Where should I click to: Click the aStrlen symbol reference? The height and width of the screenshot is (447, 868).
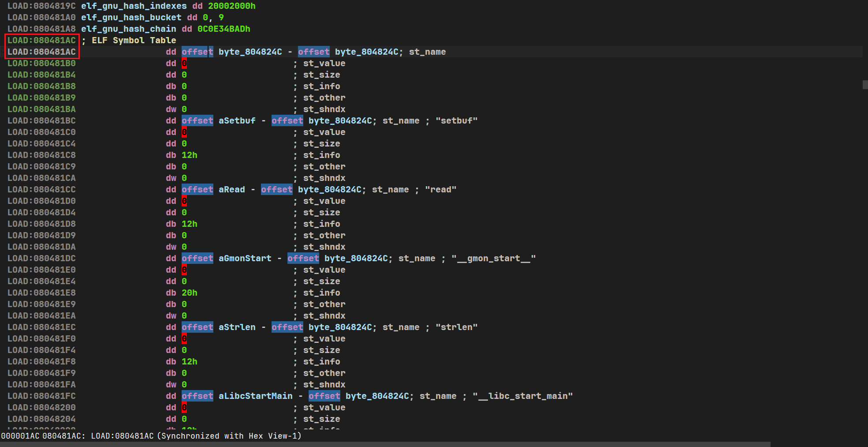tap(237, 327)
